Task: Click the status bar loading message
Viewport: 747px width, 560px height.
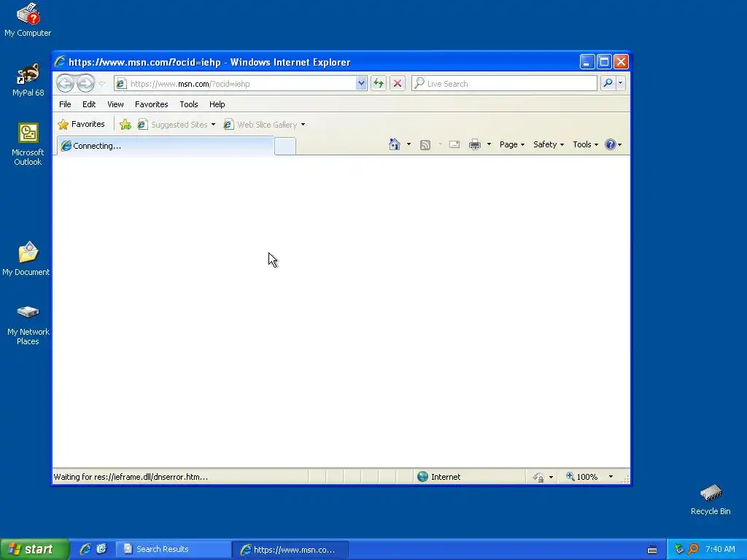Action: click(131, 477)
